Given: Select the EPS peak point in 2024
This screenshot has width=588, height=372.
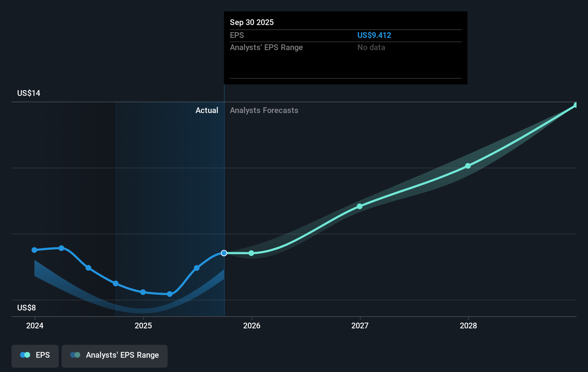Looking at the screenshot, I should point(61,248).
